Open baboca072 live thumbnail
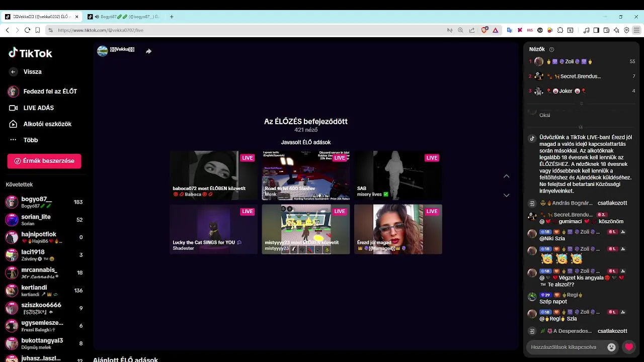Viewport: 644px width, 362px height. tap(213, 175)
